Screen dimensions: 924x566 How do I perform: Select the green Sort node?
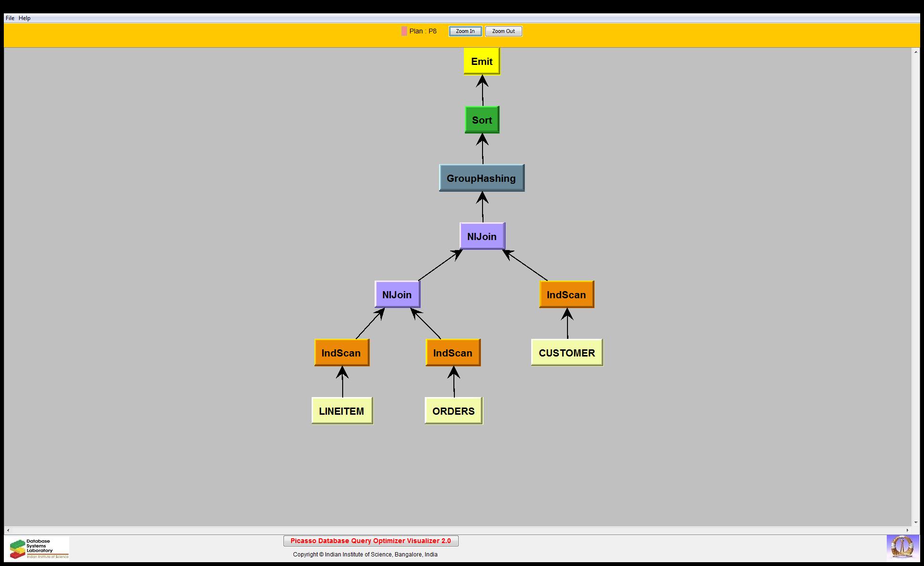pyautogui.click(x=482, y=120)
